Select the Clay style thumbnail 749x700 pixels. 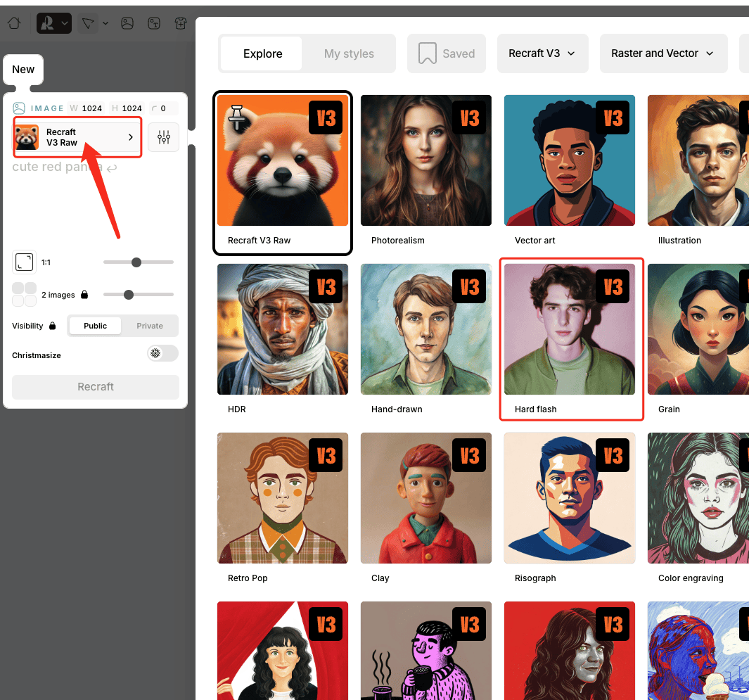click(x=426, y=498)
